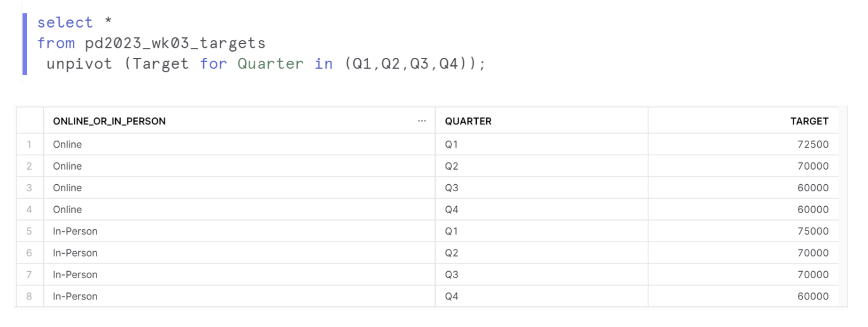The height and width of the screenshot is (327, 868).
Task: Click the 'select' keyword in the query
Action: (65, 23)
